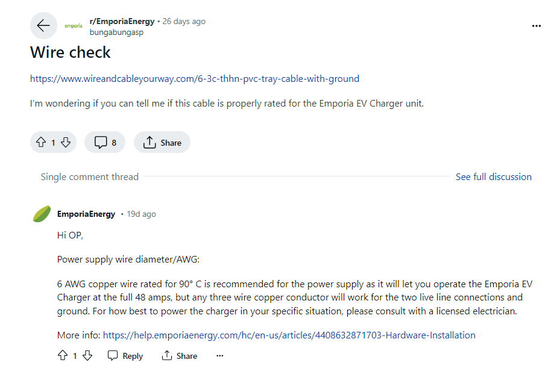545x392 pixels.
Task: Click the Wire check post title
Action: 70,52
